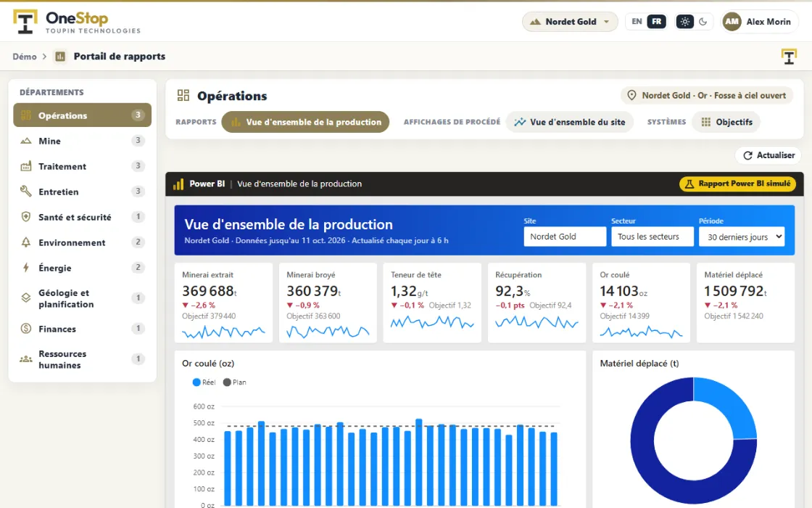Click the Or coulé KPI card
Image resolution: width=812 pixels, height=508 pixels.
pyautogui.click(x=641, y=303)
